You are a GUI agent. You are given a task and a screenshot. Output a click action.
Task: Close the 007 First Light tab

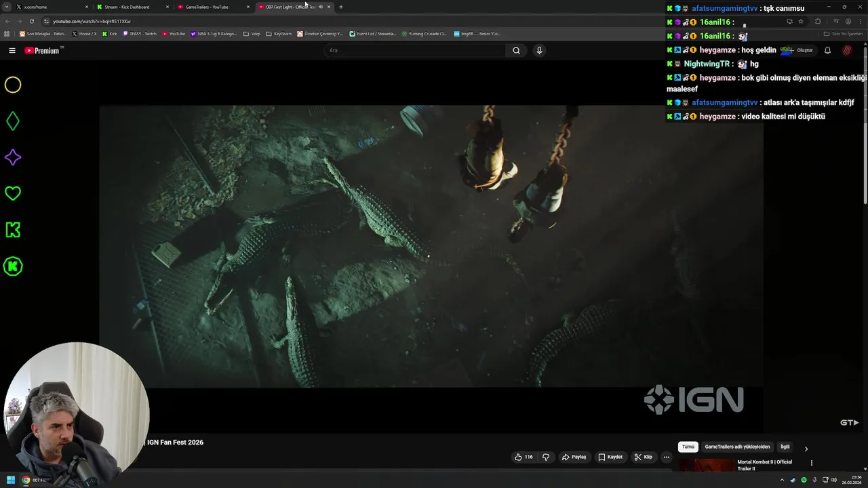click(329, 7)
